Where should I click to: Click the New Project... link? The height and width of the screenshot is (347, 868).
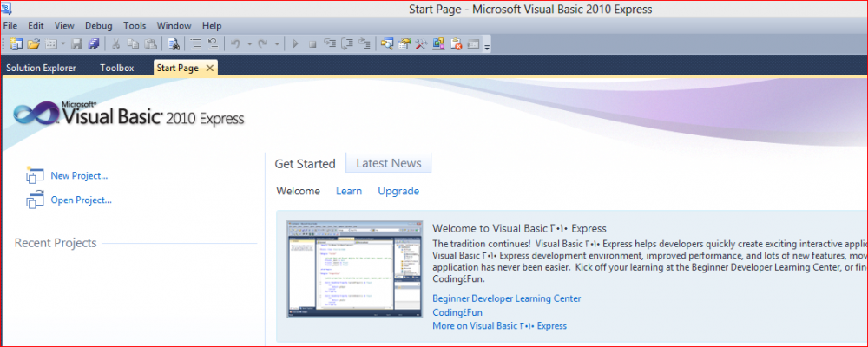click(79, 176)
